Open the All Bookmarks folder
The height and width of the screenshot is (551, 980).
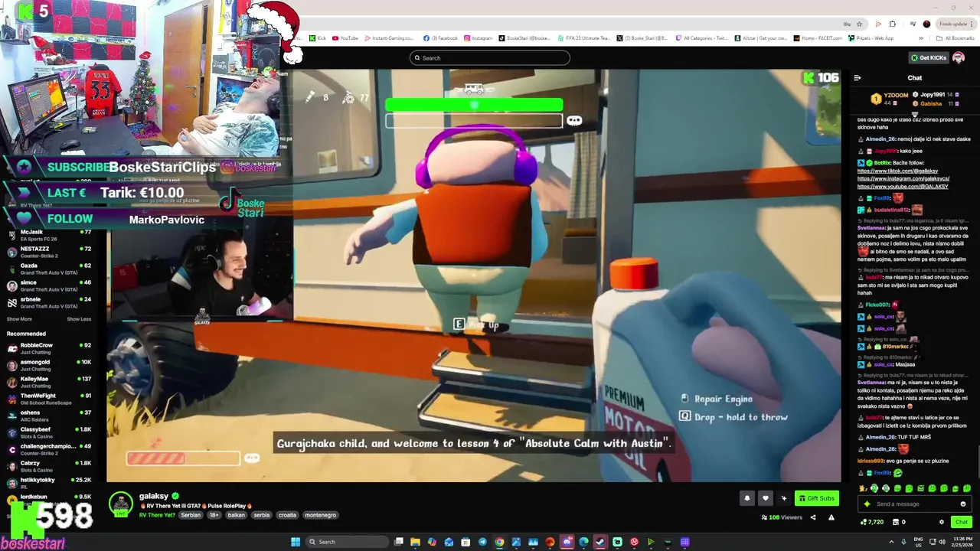point(955,38)
